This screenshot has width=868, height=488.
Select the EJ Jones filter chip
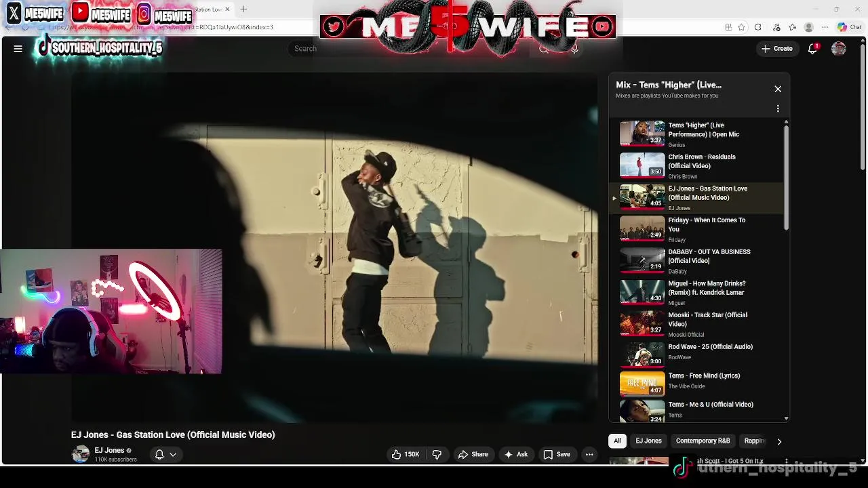(648, 441)
